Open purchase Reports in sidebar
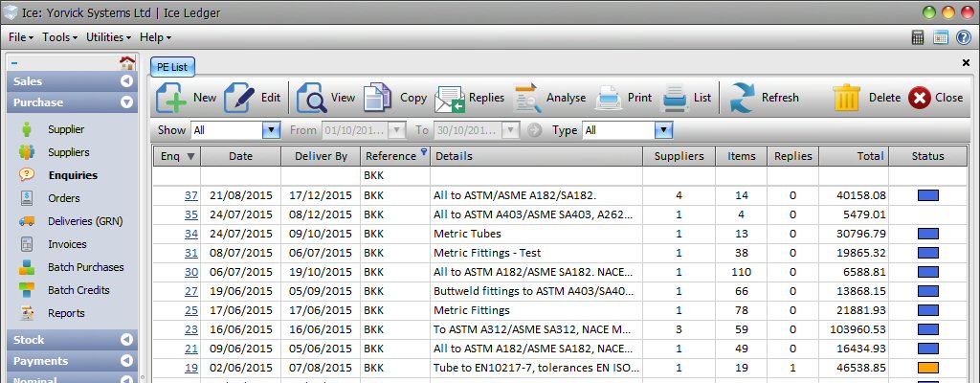The width and height of the screenshot is (980, 383). [66, 313]
